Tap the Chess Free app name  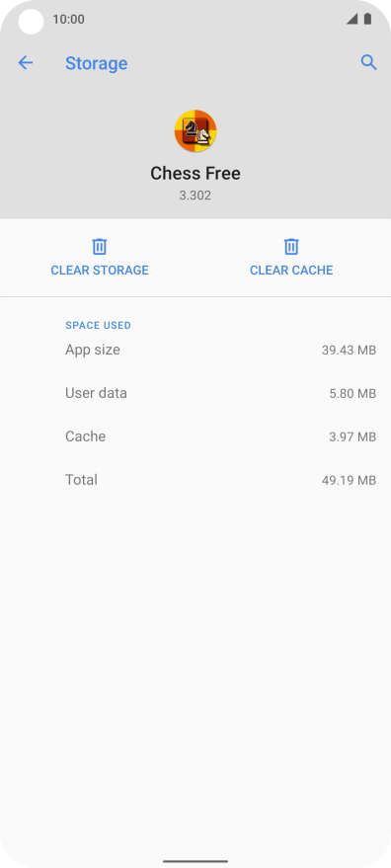click(195, 173)
